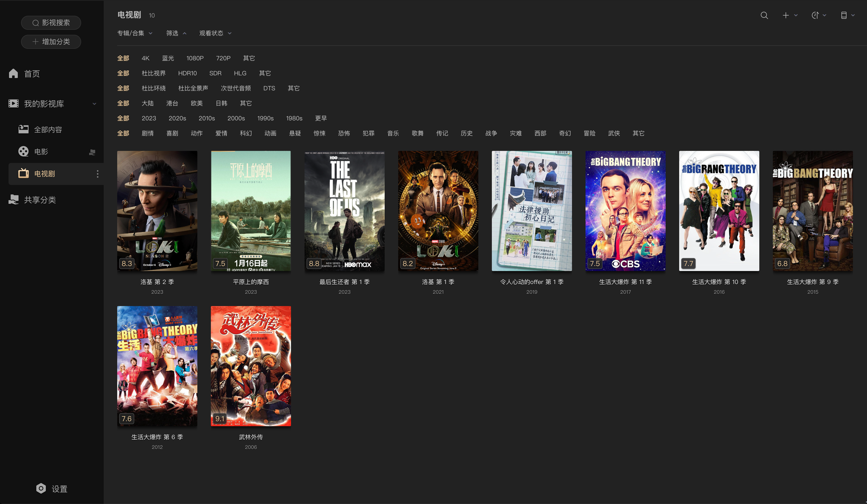This screenshot has height=504, width=867.
Task: Select the 4K resolution filter
Action: (145, 58)
